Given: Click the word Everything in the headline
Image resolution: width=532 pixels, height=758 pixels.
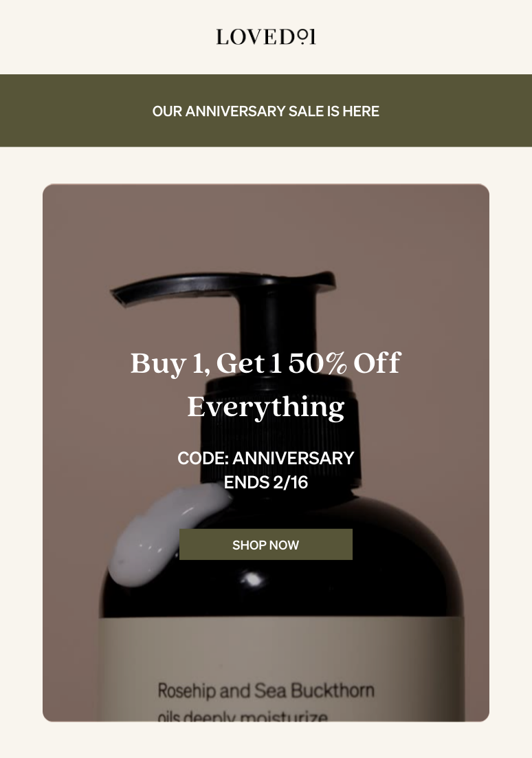Looking at the screenshot, I should pos(266,407).
